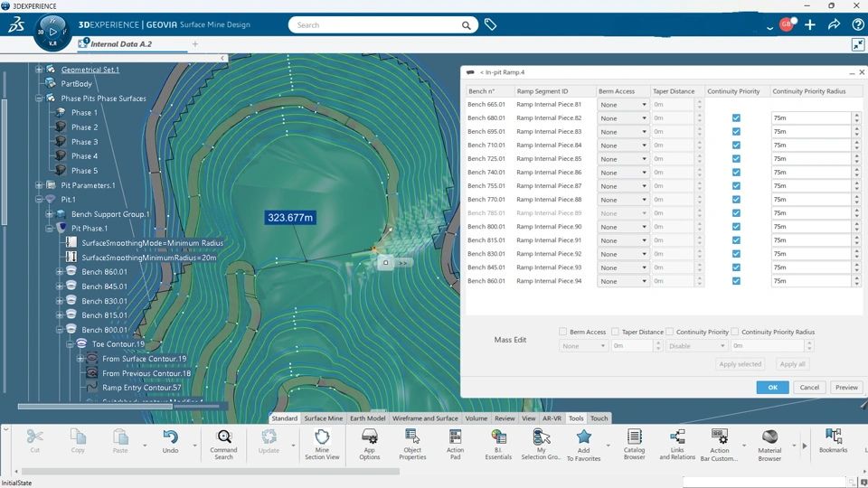Screen dimensions: 868x488
Task: Uncheck Continuity Priority for Bench 680.01
Action: pos(736,118)
